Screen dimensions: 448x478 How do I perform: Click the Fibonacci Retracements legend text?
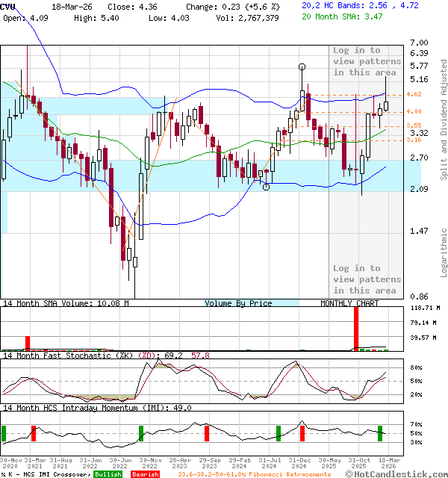point(255,474)
